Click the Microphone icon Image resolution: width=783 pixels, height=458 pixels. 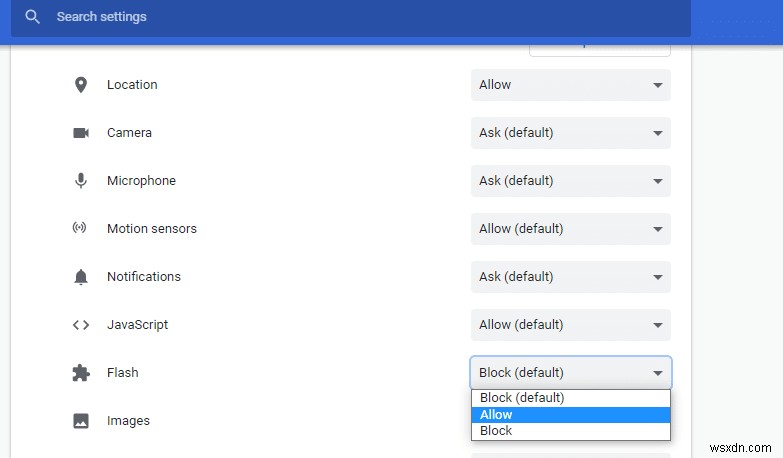coord(81,181)
